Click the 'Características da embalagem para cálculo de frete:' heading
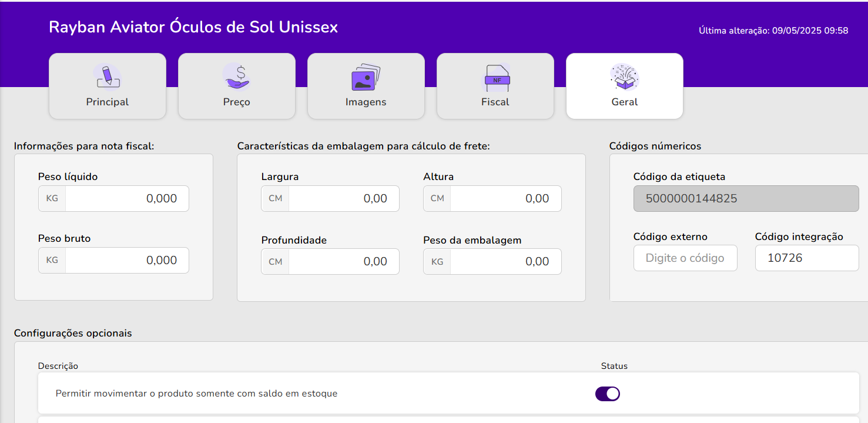 pyautogui.click(x=364, y=146)
